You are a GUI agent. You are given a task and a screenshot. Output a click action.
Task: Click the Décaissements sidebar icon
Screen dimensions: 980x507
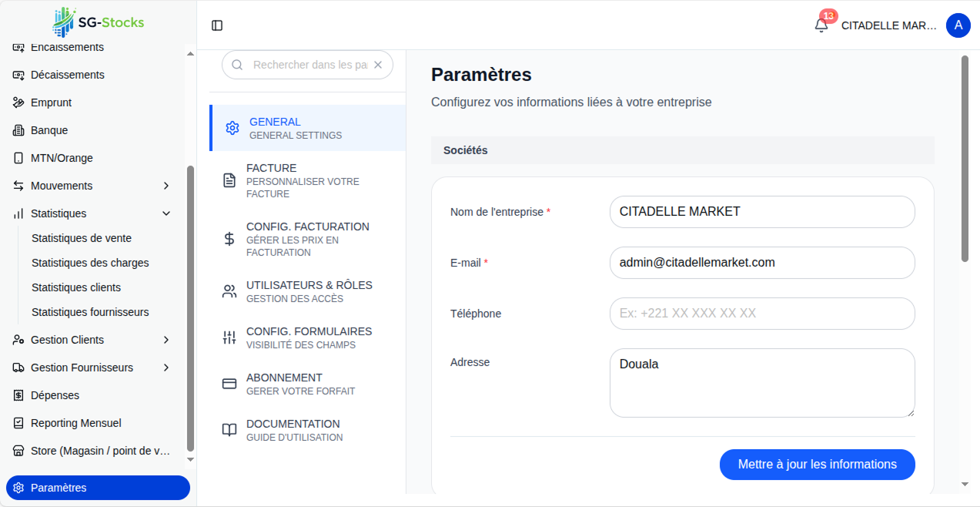[18, 75]
